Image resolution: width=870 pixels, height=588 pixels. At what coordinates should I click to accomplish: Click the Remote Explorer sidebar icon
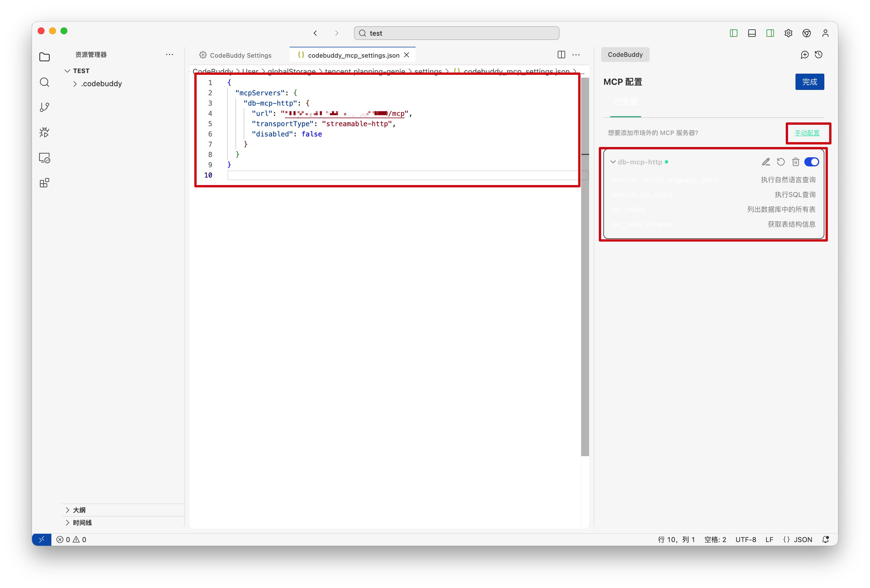(45, 158)
